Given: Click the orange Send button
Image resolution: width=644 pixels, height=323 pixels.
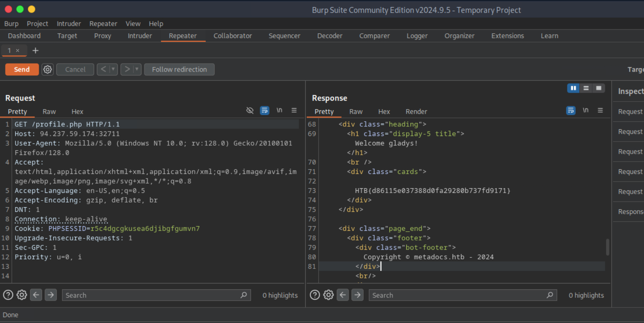Looking at the screenshot, I should [x=22, y=69].
